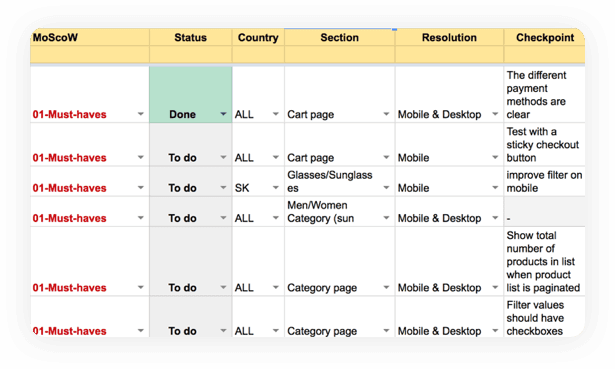Select the MoScoW column header

coord(90,38)
